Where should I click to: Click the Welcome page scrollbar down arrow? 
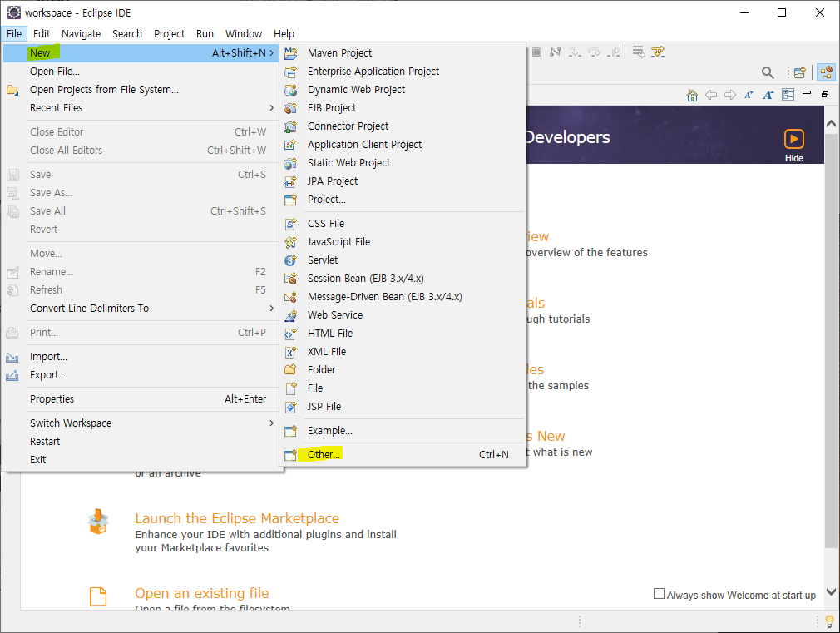(831, 591)
